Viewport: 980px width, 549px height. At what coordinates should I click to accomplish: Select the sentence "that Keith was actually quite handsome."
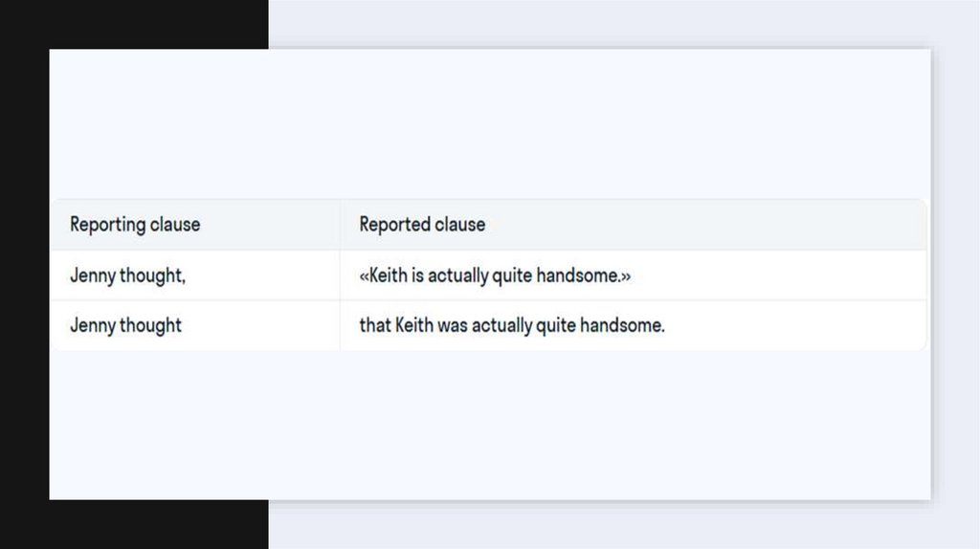512,325
